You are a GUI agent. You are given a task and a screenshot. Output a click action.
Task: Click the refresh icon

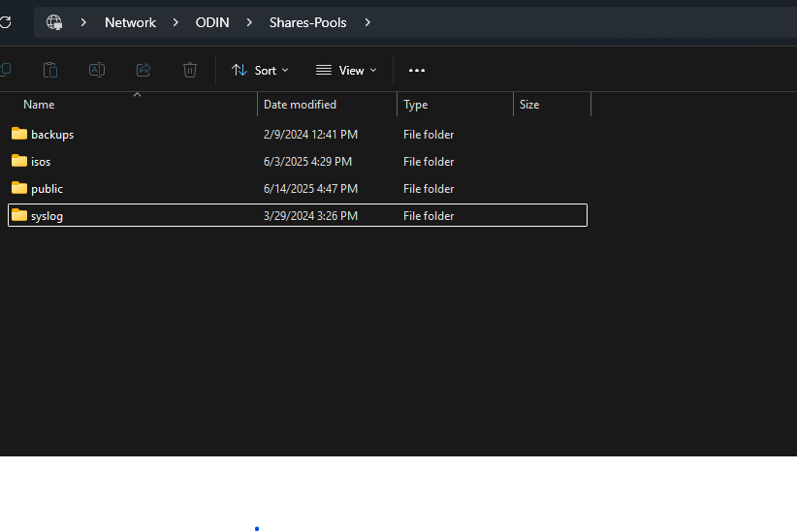[5, 22]
